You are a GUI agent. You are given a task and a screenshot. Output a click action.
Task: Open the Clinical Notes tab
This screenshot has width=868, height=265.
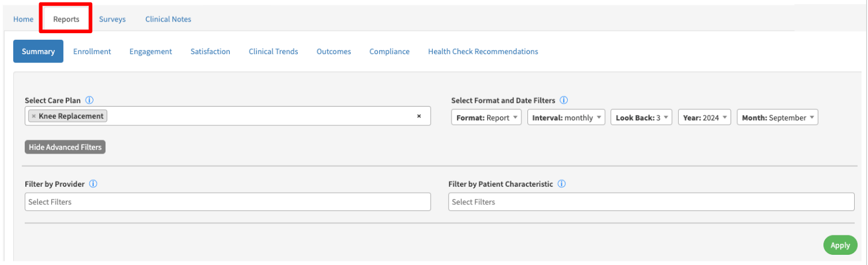point(168,19)
